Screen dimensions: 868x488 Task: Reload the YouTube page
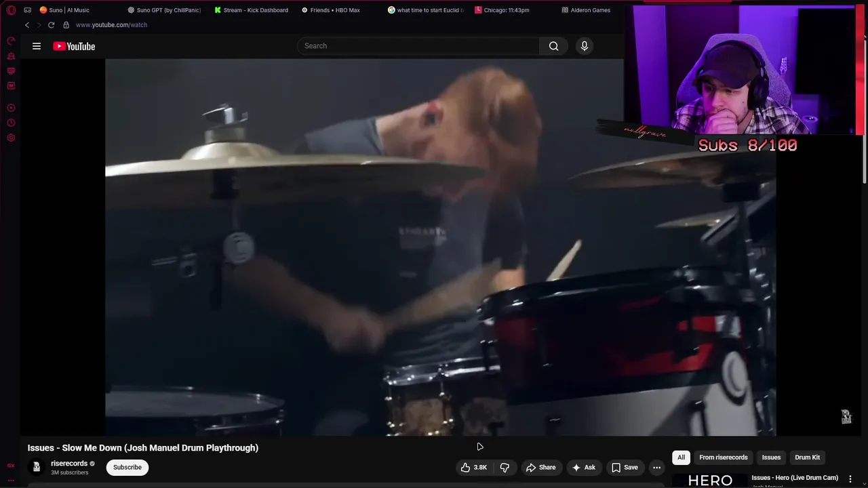coord(51,25)
